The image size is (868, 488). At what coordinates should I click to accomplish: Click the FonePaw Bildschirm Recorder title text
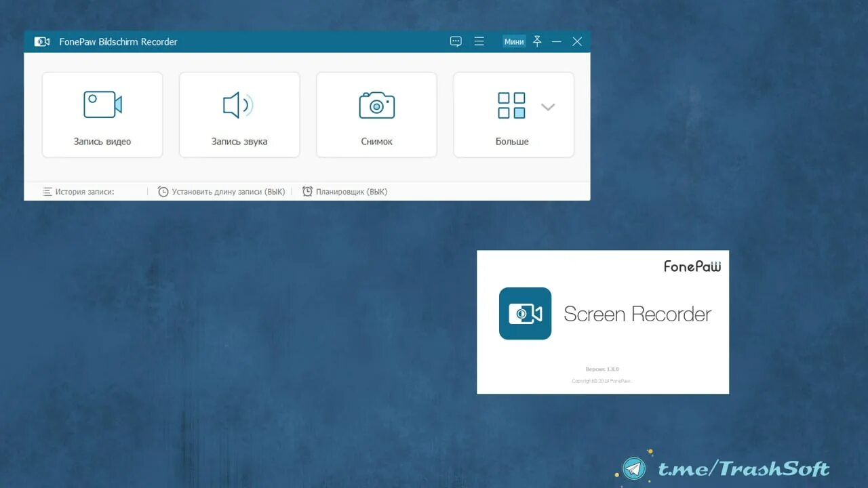(x=118, y=42)
